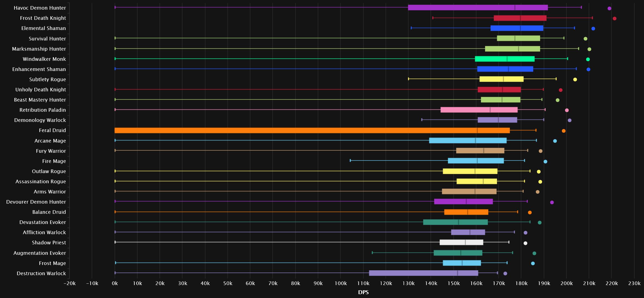Click the Subtlety Rogue yellow box
This screenshot has height=298, width=644.
tap(502, 79)
